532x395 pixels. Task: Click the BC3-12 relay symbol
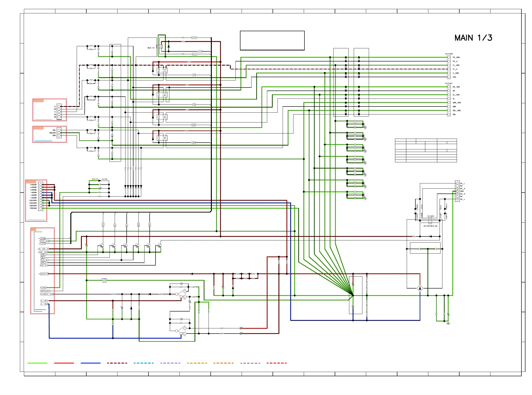coord(160,46)
